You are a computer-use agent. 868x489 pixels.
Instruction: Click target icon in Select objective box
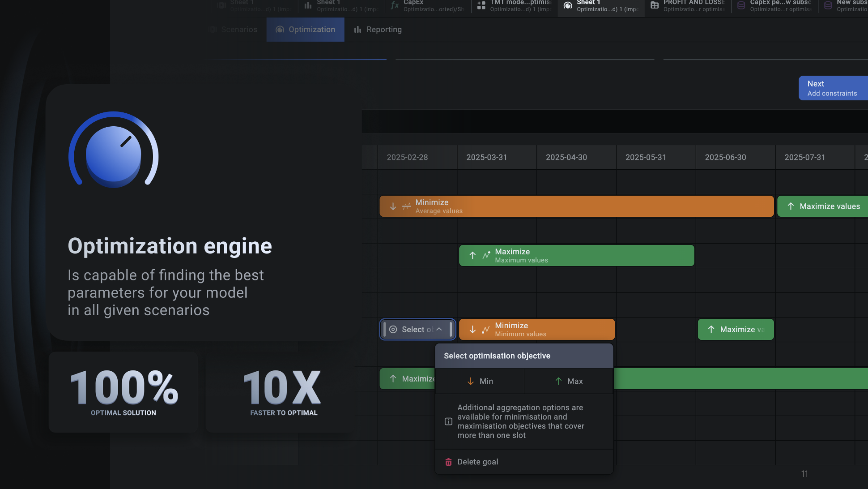393,330
